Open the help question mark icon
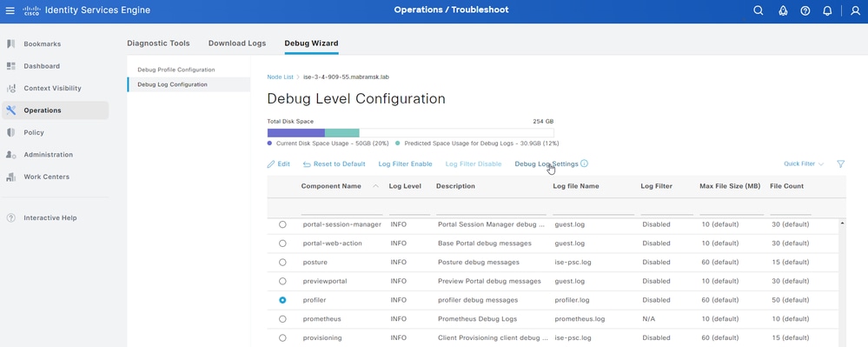This screenshot has width=868, height=347. 805,10
